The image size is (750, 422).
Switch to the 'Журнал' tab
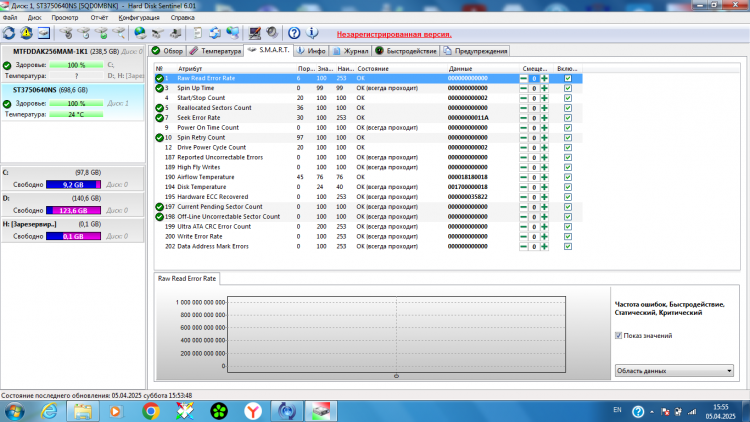pos(351,51)
